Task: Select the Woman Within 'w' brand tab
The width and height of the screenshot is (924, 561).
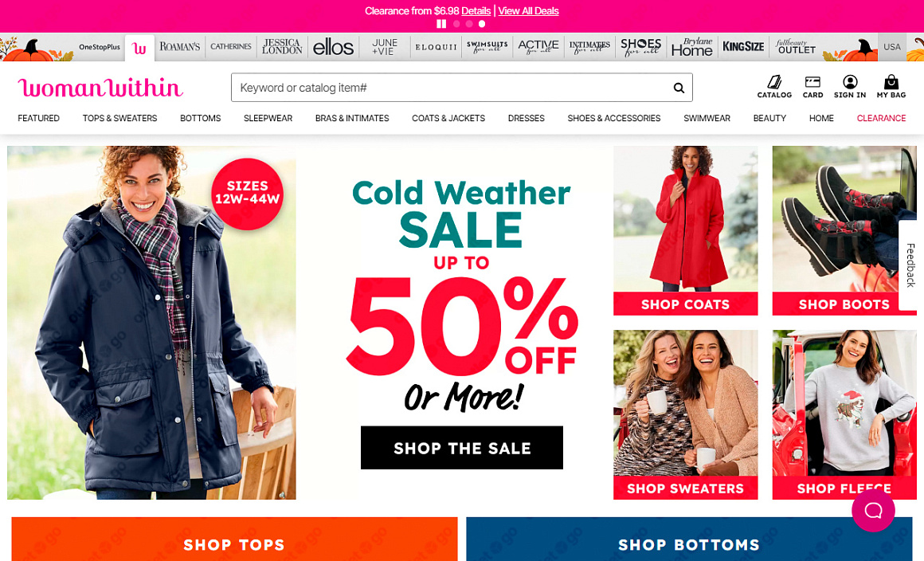Action: click(x=139, y=48)
